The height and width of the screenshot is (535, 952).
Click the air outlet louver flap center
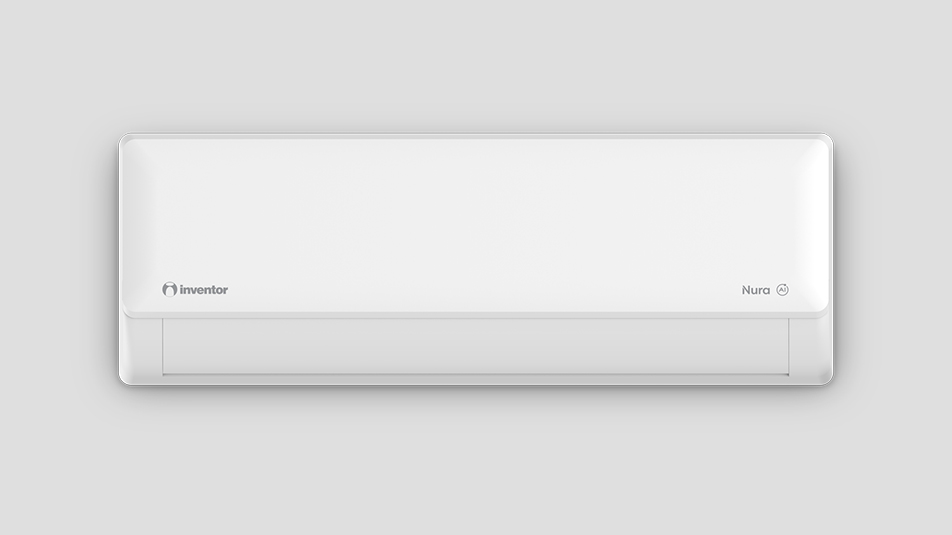point(475,346)
